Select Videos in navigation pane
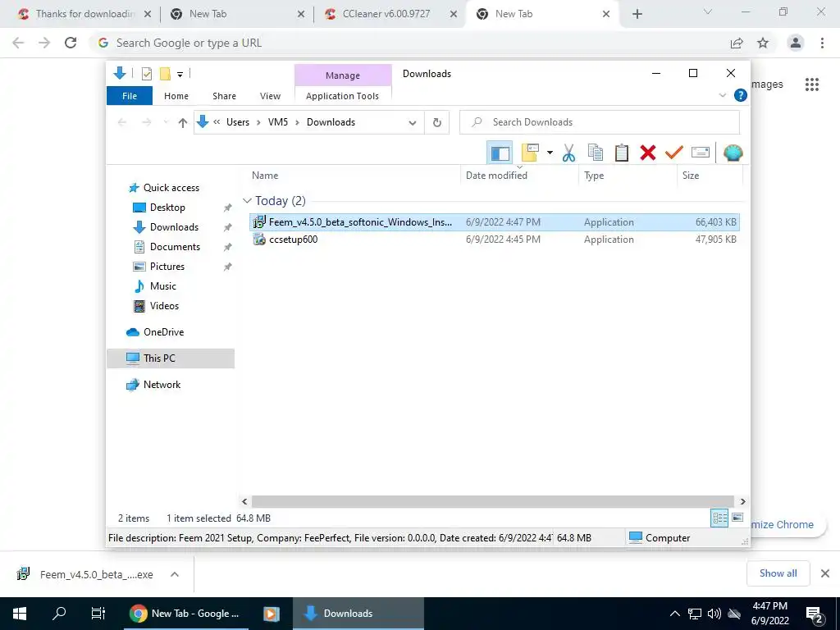Image resolution: width=840 pixels, height=630 pixels. 164,306
